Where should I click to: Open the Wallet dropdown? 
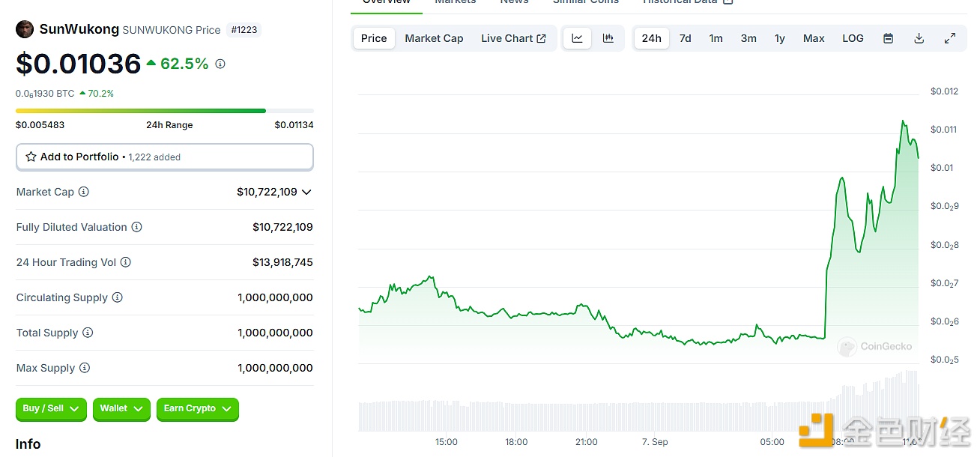(x=121, y=409)
